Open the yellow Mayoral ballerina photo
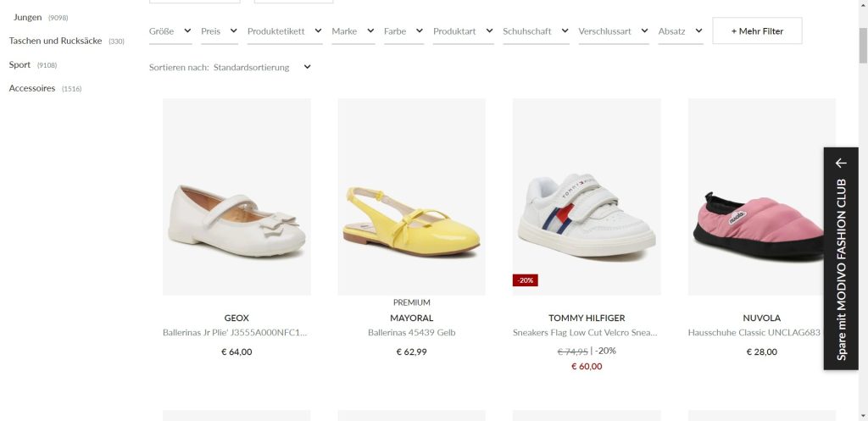 pos(411,197)
